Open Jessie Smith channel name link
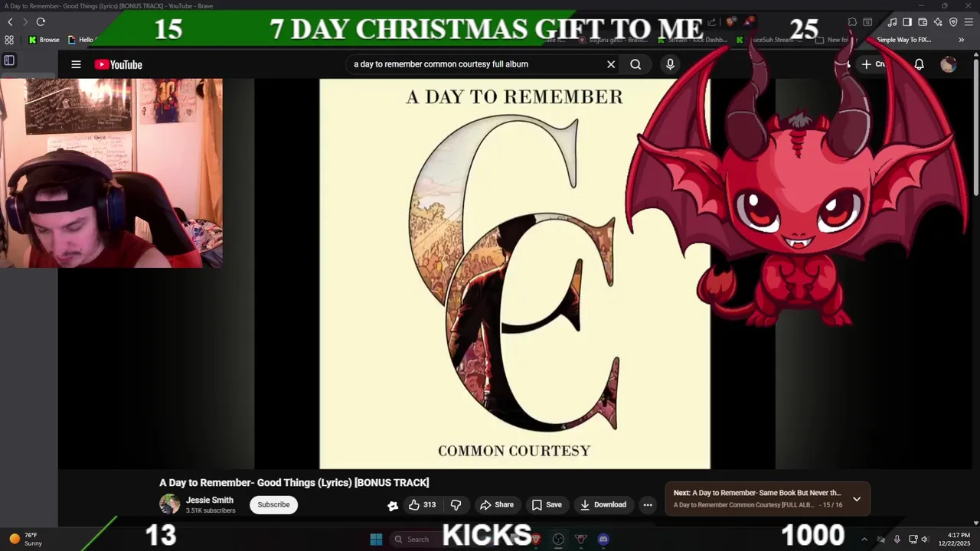 tap(210, 500)
